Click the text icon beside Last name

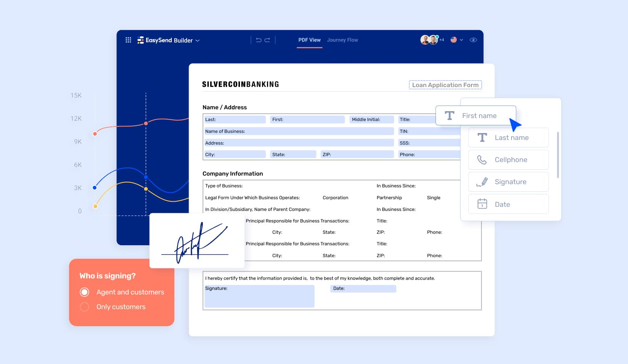pyautogui.click(x=482, y=138)
